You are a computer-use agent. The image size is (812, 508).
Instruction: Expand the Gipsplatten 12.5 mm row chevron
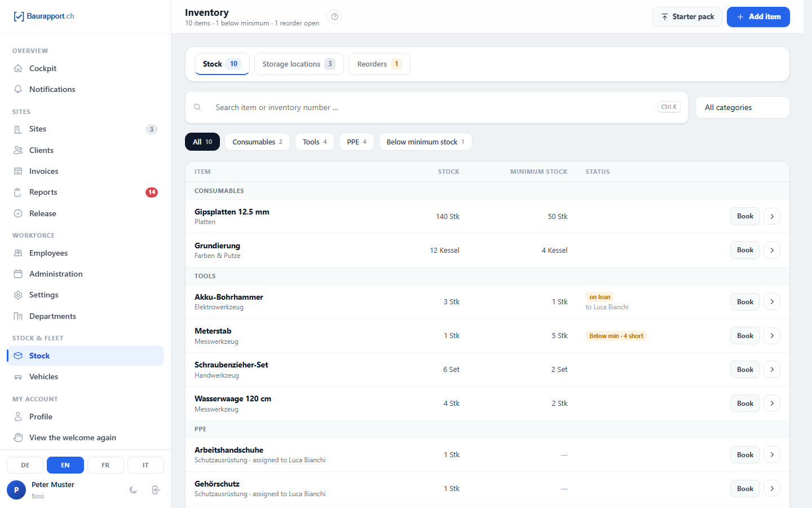[772, 216]
